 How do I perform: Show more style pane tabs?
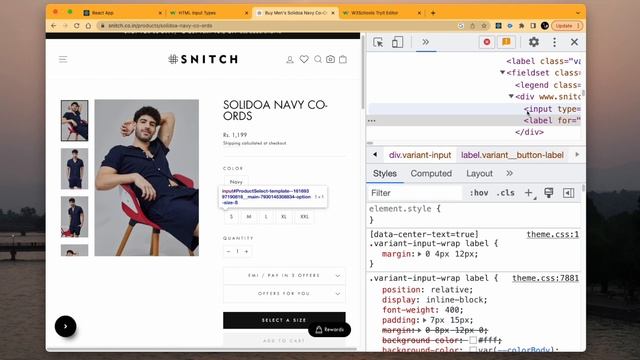[509, 173]
